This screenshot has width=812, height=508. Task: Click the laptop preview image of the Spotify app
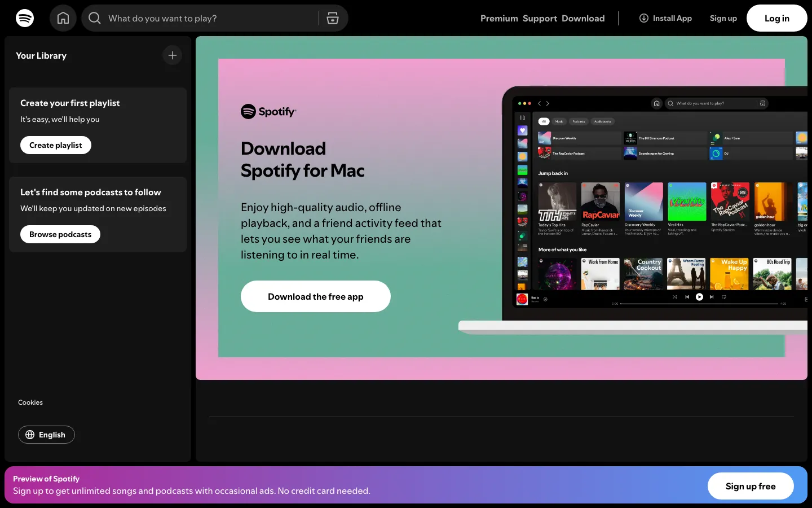[633, 210]
